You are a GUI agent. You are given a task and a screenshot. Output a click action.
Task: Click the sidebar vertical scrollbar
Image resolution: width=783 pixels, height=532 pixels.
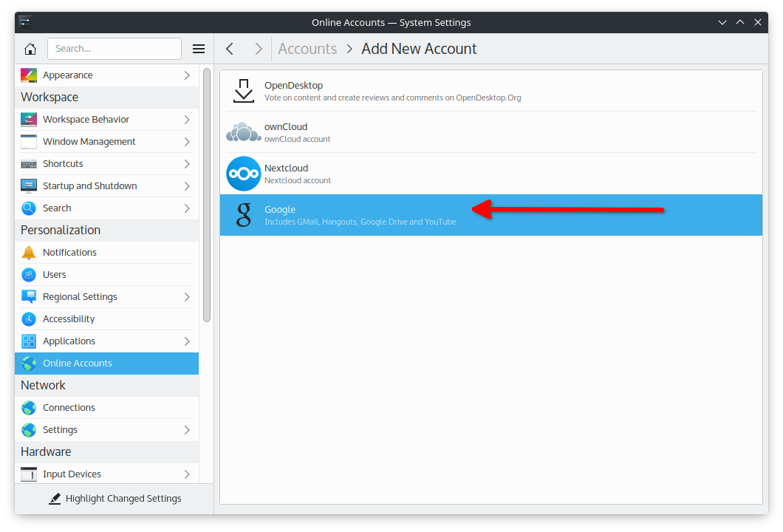tap(207, 195)
